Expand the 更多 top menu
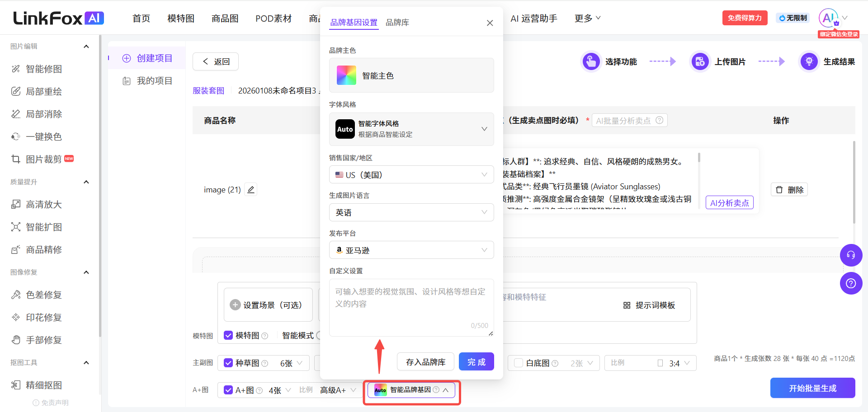This screenshot has height=412, width=868. (587, 18)
